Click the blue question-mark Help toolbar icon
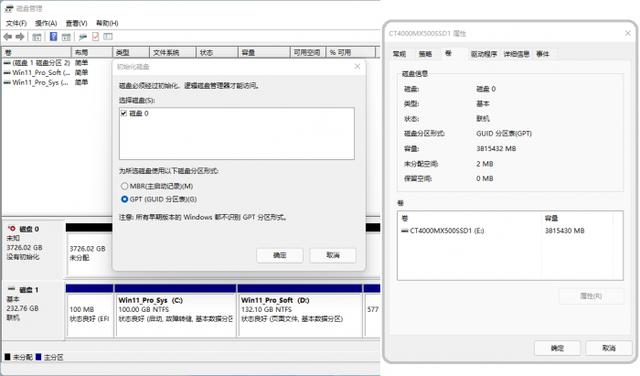Screen dimensions: 640x376 (x=53, y=37)
